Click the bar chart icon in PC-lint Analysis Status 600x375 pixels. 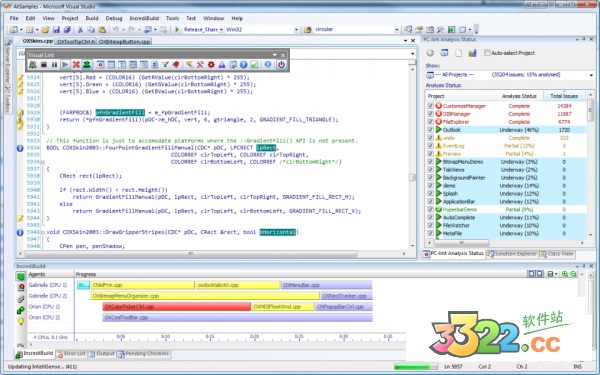(x=473, y=53)
